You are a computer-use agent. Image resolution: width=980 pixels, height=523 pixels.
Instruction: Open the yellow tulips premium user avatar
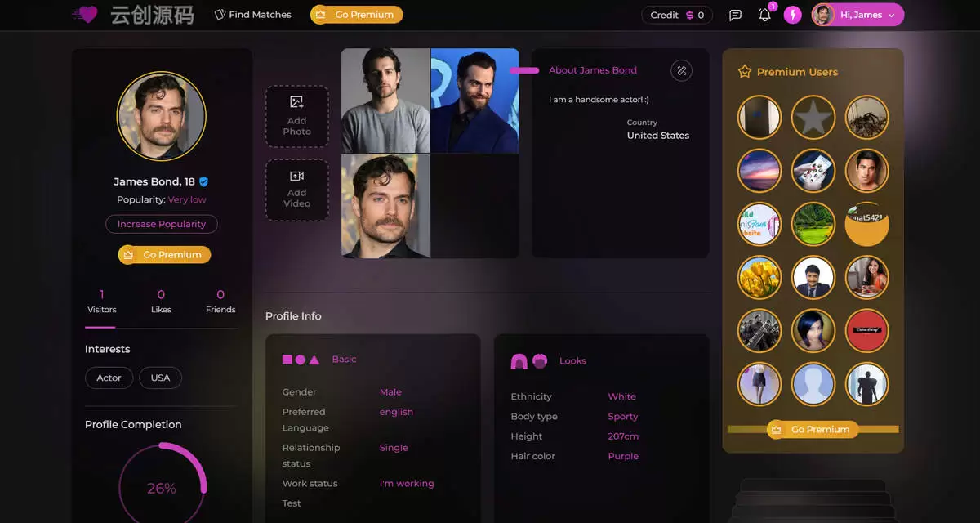coord(759,278)
